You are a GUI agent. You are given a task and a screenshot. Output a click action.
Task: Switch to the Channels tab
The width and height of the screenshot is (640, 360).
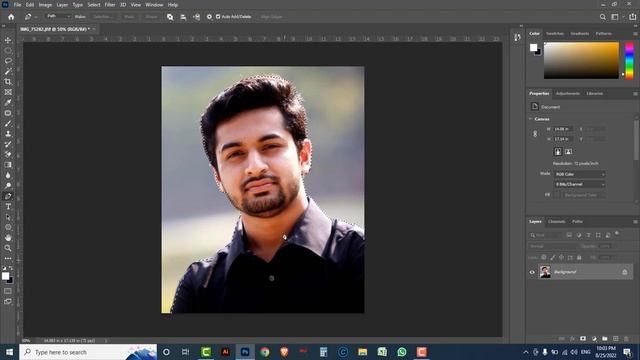556,222
